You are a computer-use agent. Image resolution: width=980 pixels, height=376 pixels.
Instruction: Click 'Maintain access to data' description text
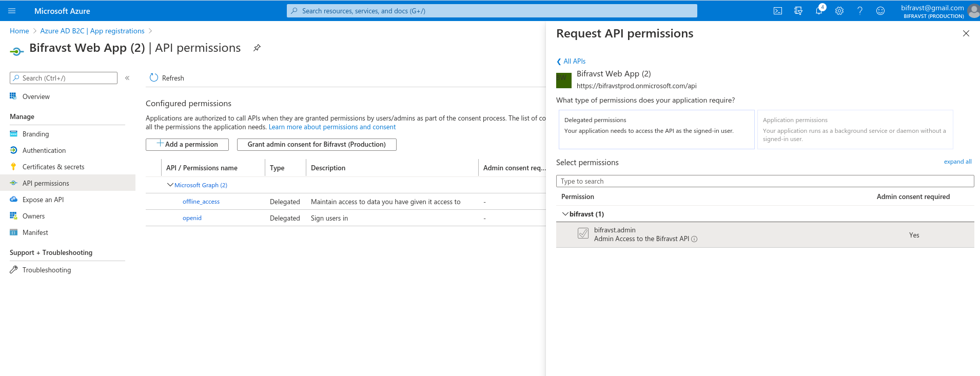385,202
